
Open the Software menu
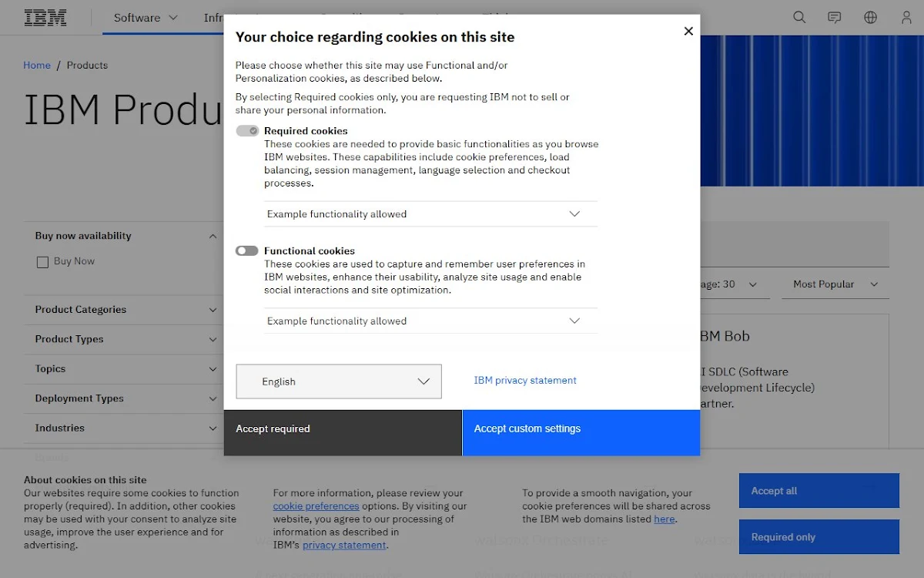(x=146, y=18)
